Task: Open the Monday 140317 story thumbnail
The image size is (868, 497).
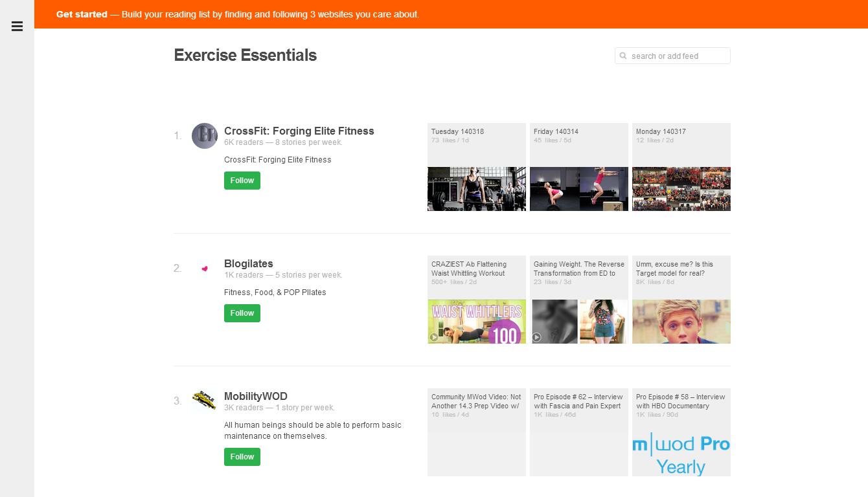Action: (x=681, y=189)
